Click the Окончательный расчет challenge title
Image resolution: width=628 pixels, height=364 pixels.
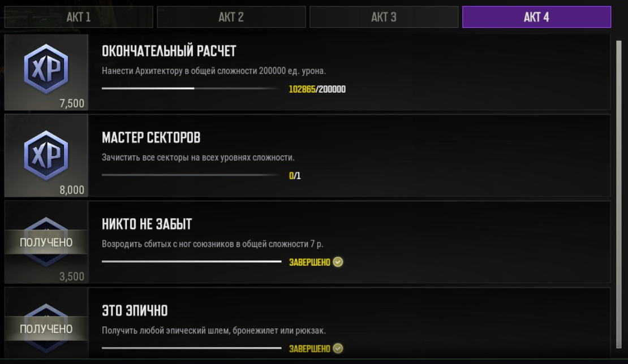tap(169, 51)
